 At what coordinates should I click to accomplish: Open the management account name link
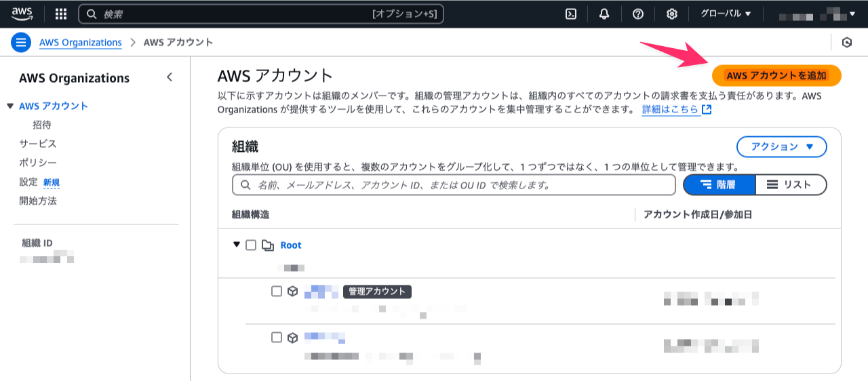point(321,292)
